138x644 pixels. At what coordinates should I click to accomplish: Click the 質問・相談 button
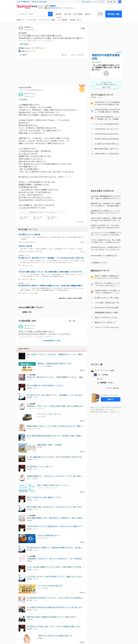(113, 14)
